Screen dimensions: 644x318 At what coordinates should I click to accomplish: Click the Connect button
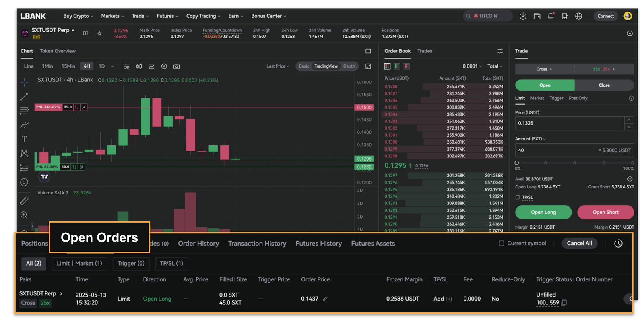point(605,16)
